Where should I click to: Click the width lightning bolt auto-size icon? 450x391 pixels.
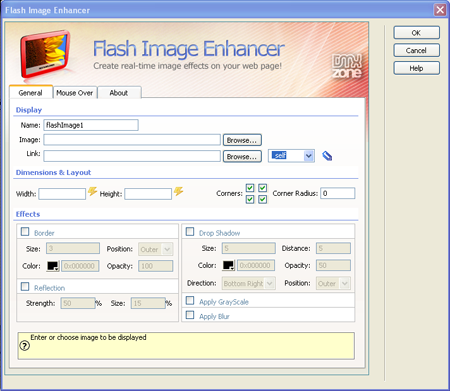click(92, 191)
